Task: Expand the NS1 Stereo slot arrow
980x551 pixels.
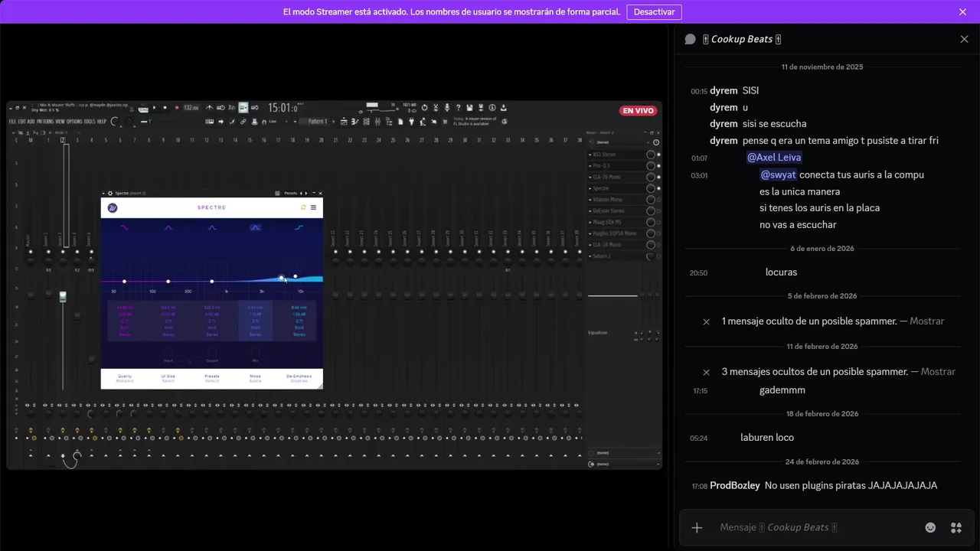Action: click(590, 155)
